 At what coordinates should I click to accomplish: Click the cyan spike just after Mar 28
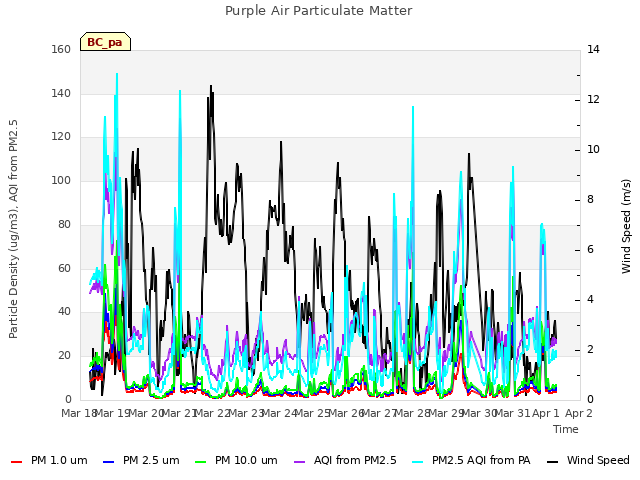pos(413,108)
